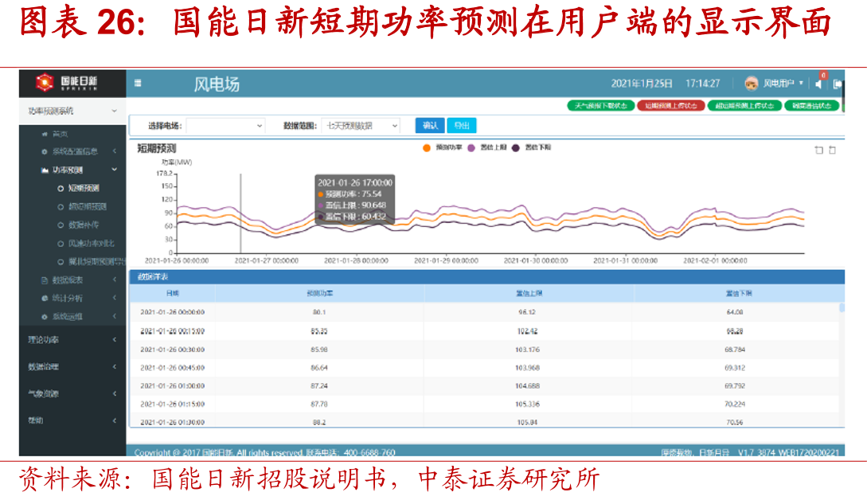Open the speaker alarm notifications icon

[x=818, y=84]
